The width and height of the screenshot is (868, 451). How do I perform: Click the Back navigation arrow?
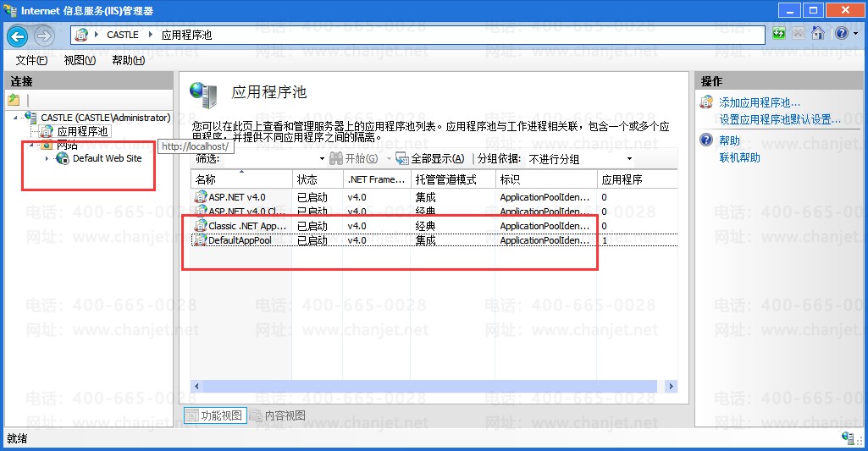tap(17, 36)
